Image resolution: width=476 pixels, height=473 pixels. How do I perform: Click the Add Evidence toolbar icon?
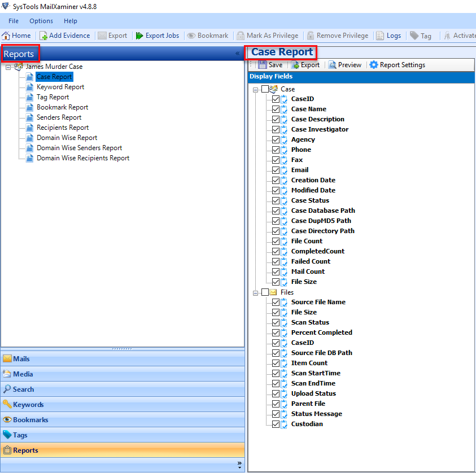tap(64, 35)
